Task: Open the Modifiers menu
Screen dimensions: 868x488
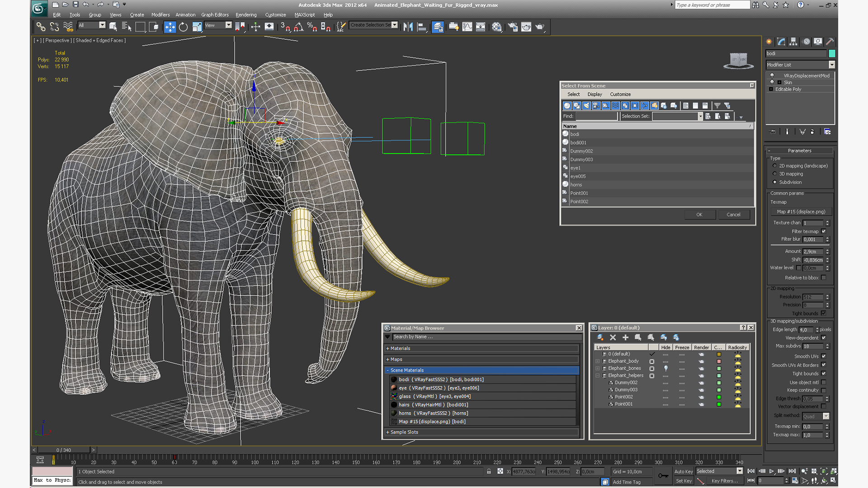Action: pos(160,14)
